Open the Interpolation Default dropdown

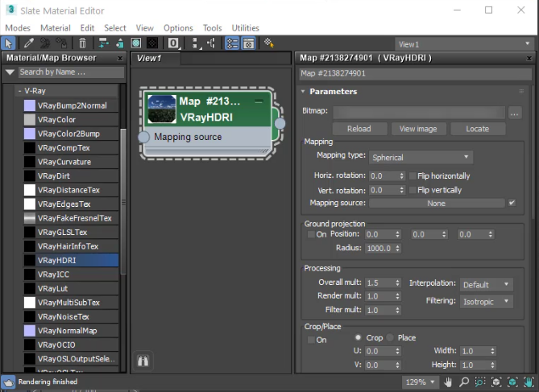click(x=487, y=284)
